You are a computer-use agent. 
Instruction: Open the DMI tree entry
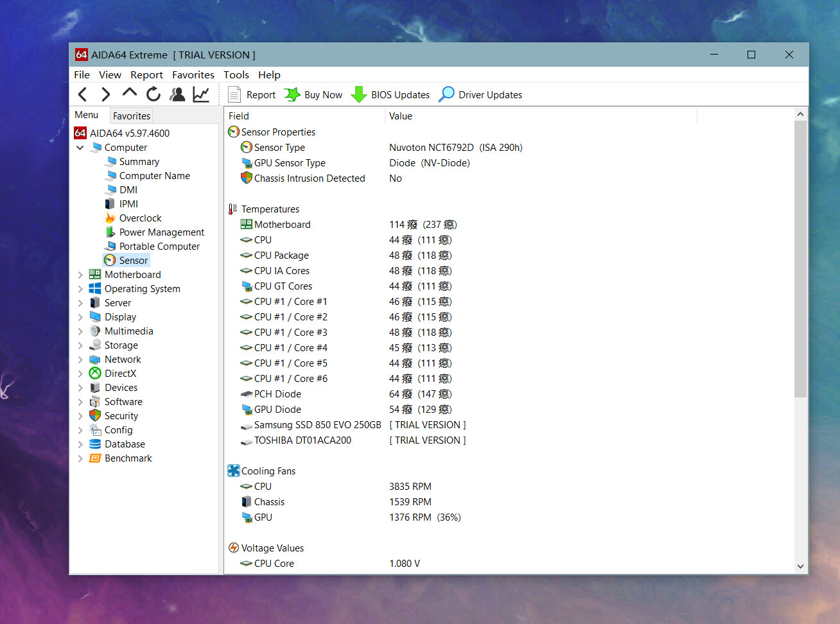128,190
